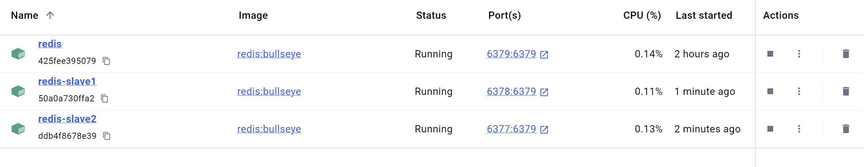Open port link 6377:6379
868x167 pixels.
click(511, 129)
